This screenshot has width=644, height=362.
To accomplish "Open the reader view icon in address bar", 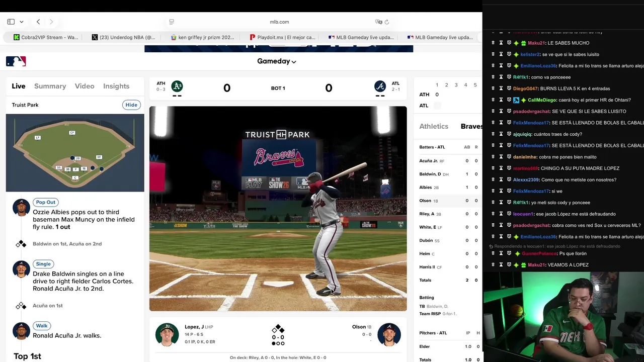I will [x=172, y=22].
